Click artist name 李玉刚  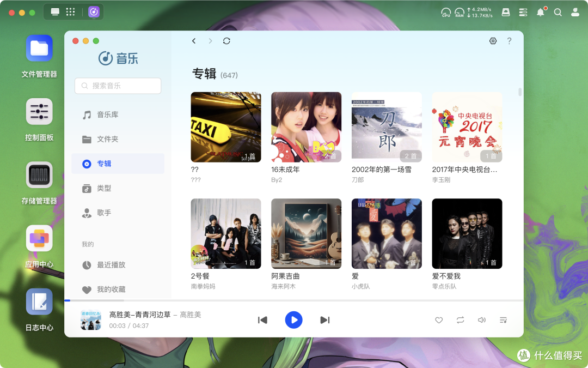(441, 180)
